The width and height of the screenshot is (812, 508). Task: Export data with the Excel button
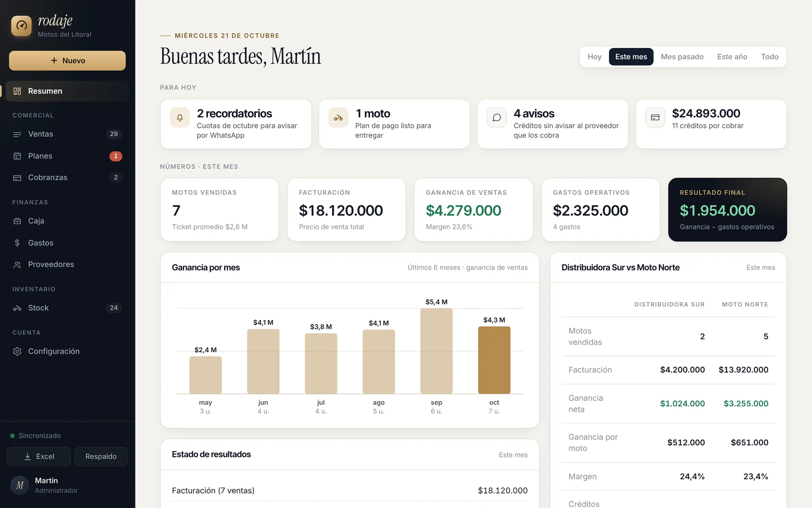point(39,457)
